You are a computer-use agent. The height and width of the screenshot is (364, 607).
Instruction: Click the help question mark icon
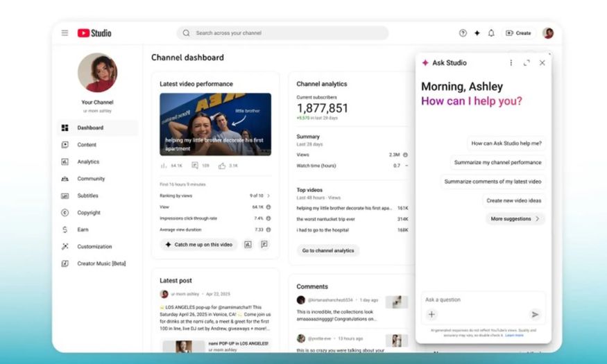[x=463, y=33]
